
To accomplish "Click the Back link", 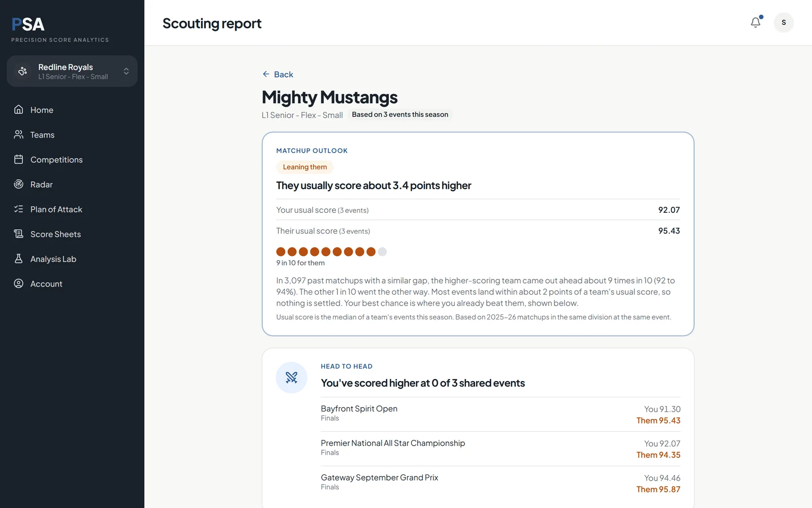I will [278, 74].
